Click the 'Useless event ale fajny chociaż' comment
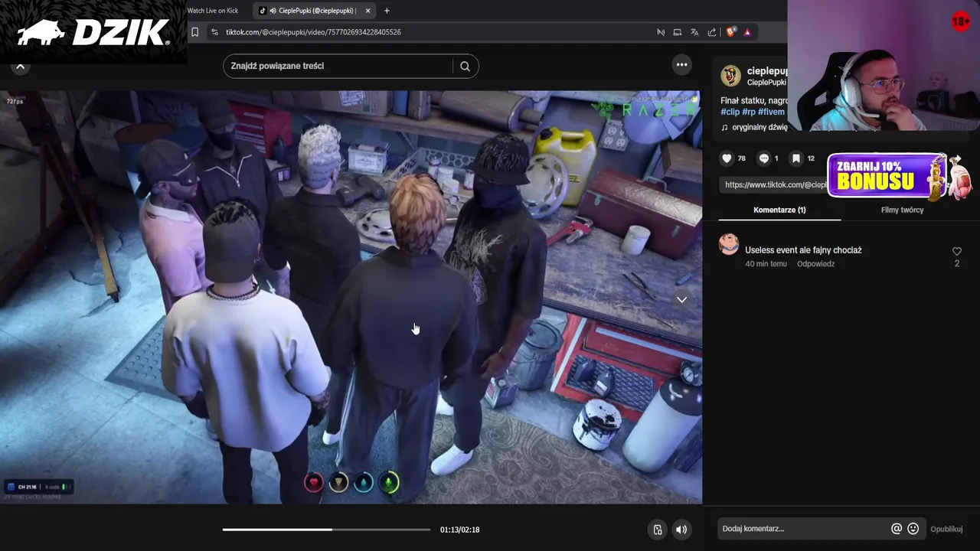Image resolution: width=980 pixels, height=551 pixels. point(803,250)
